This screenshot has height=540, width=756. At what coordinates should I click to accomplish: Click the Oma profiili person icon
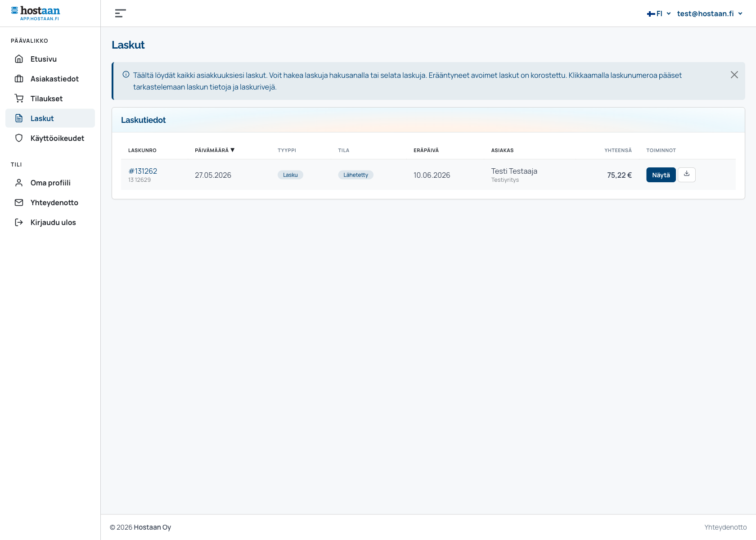19,183
